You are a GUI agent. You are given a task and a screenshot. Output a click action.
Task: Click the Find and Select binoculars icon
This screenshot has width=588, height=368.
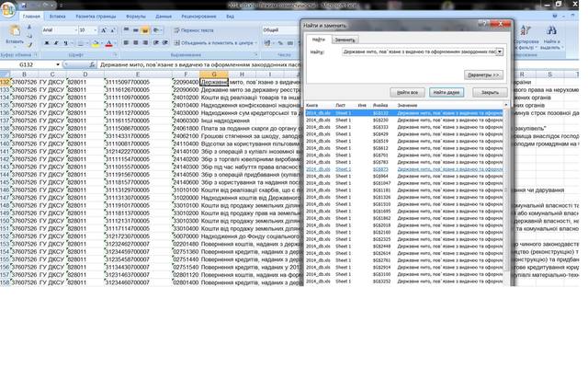pos(551,34)
